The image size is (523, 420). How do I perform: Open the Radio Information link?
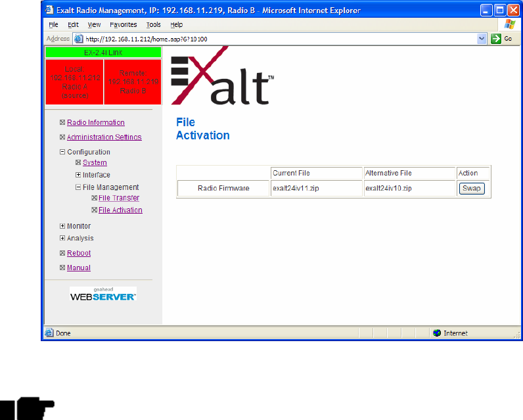coord(96,122)
